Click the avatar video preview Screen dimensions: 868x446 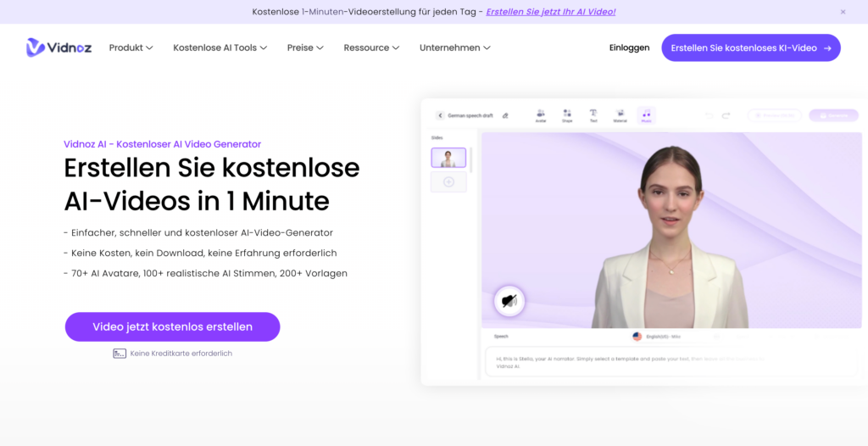tap(671, 230)
